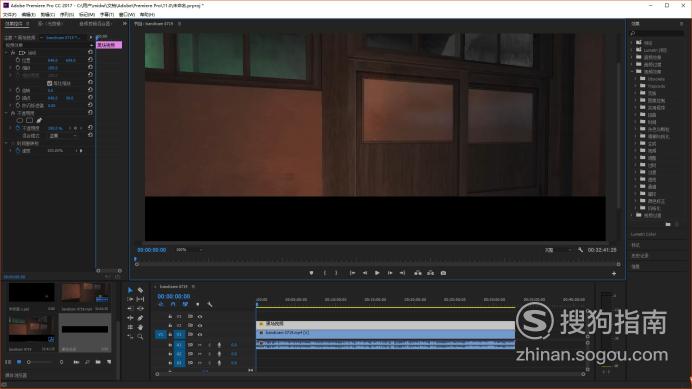Screen dimensions: 692x389
Task: Collapse the expanded 视频效果 folder
Action: tap(632, 72)
